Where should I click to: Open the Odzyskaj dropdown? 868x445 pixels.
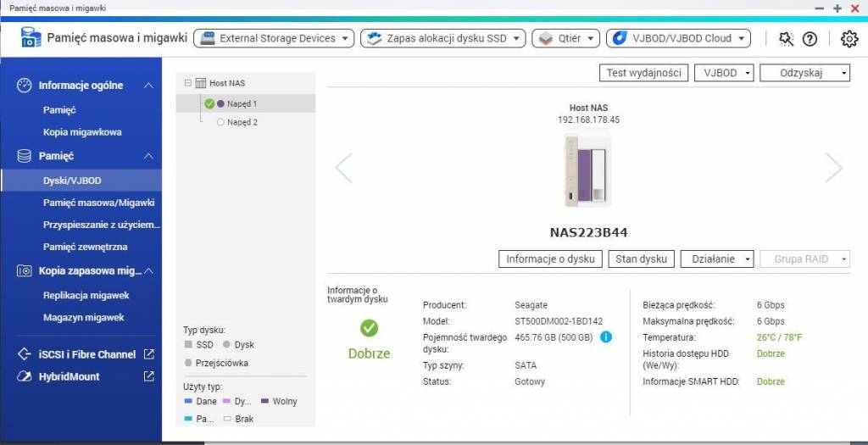point(805,73)
